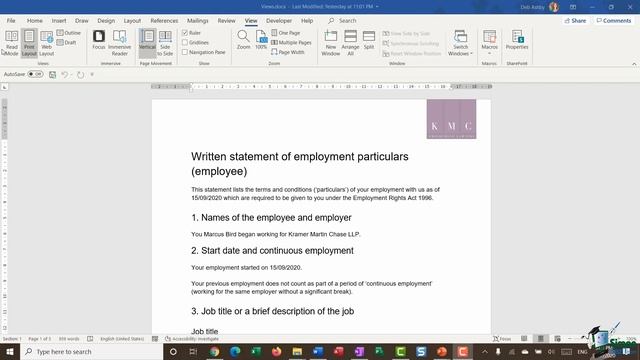Switch to the References tab
Image resolution: width=640 pixels, height=360 pixels.
164,20
